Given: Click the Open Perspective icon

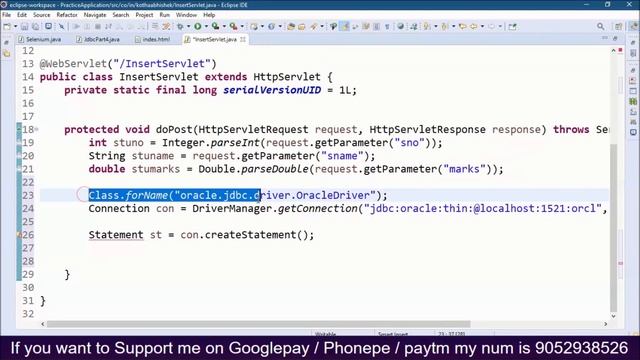Looking at the screenshot, I should coord(618,27).
